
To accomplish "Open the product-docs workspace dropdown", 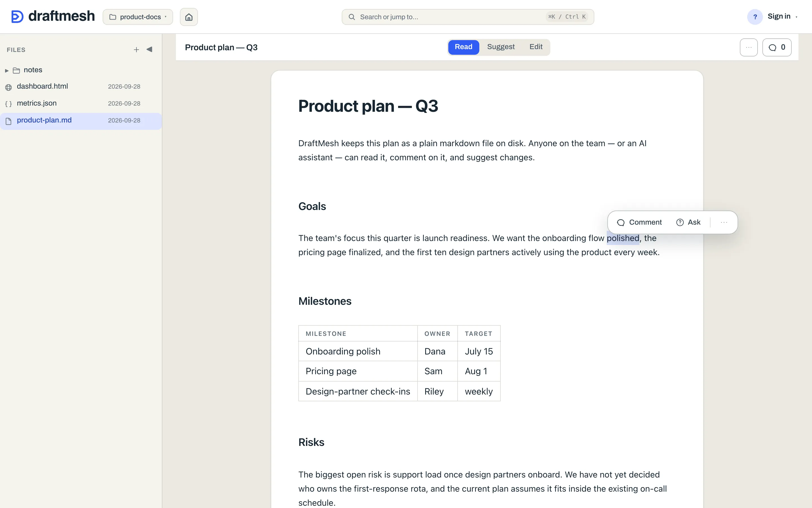I will pos(138,17).
